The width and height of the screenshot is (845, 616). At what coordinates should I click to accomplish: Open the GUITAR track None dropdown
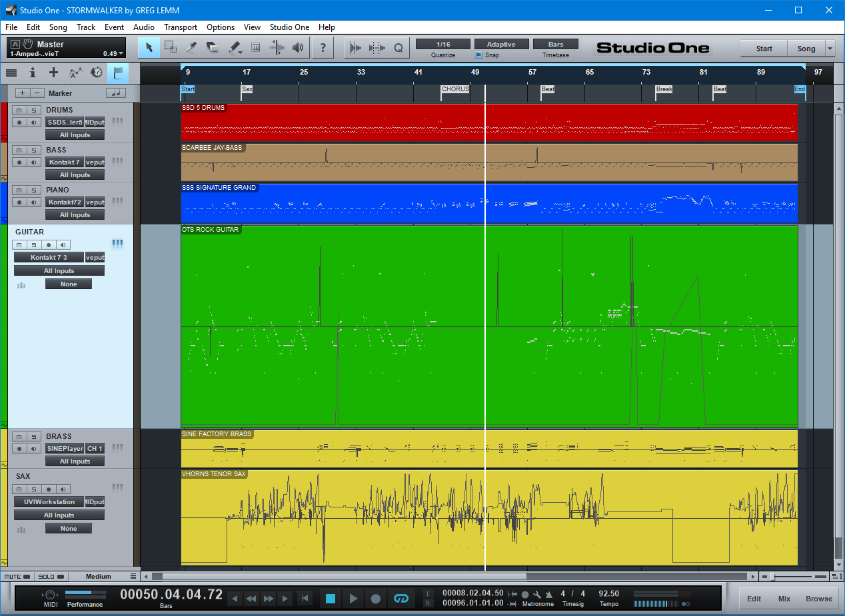click(69, 284)
